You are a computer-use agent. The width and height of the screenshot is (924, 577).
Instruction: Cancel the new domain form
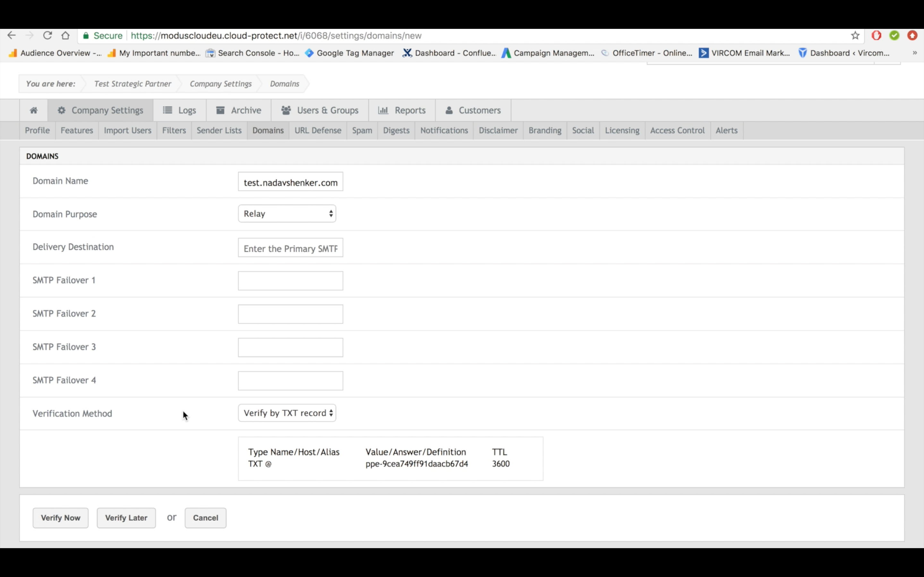(x=205, y=518)
